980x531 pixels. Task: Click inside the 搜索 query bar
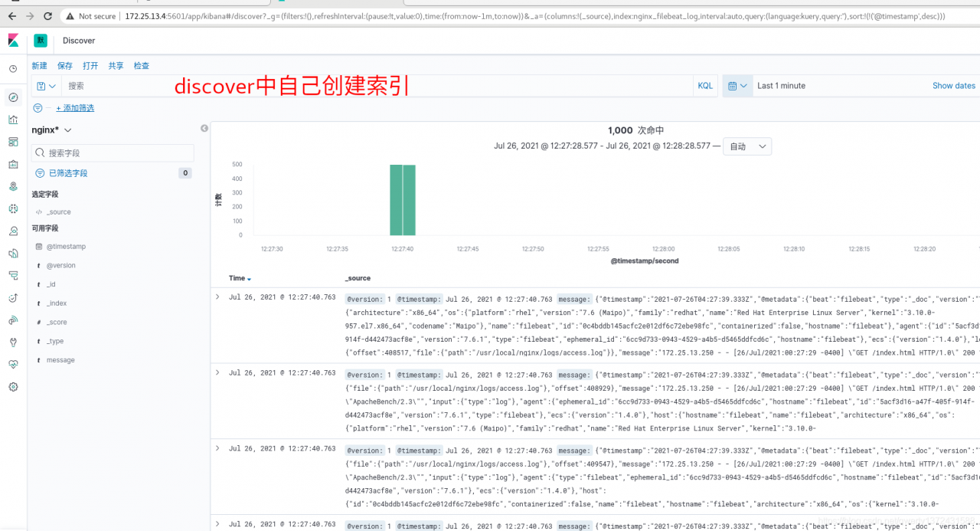pyautogui.click(x=377, y=86)
